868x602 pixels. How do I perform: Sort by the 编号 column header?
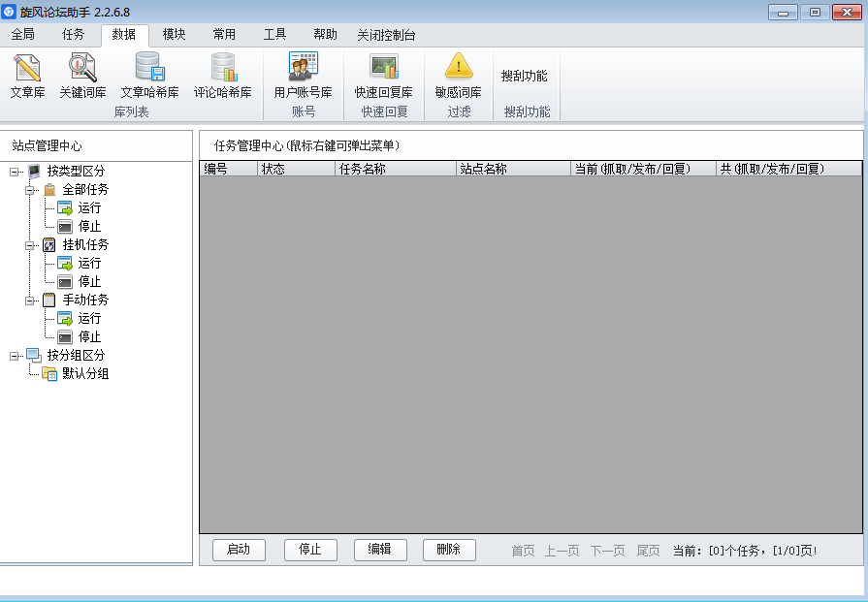pos(228,169)
